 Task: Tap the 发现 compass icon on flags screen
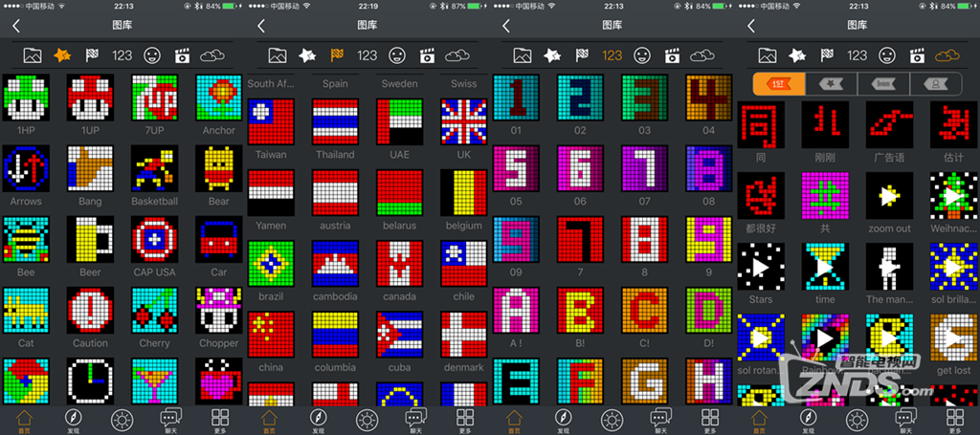point(318,421)
